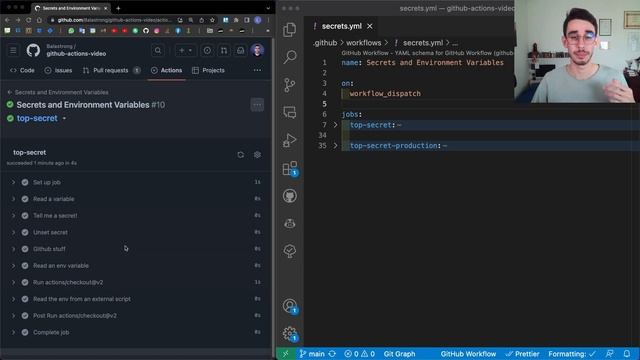Image resolution: width=640 pixels, height=360 pixels.
Task: Reload the browser page
Action: coord(29,20)
